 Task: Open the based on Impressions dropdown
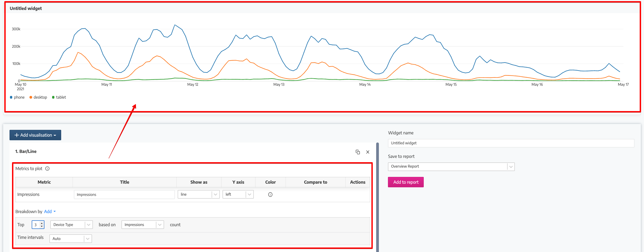tap(143, 225)
